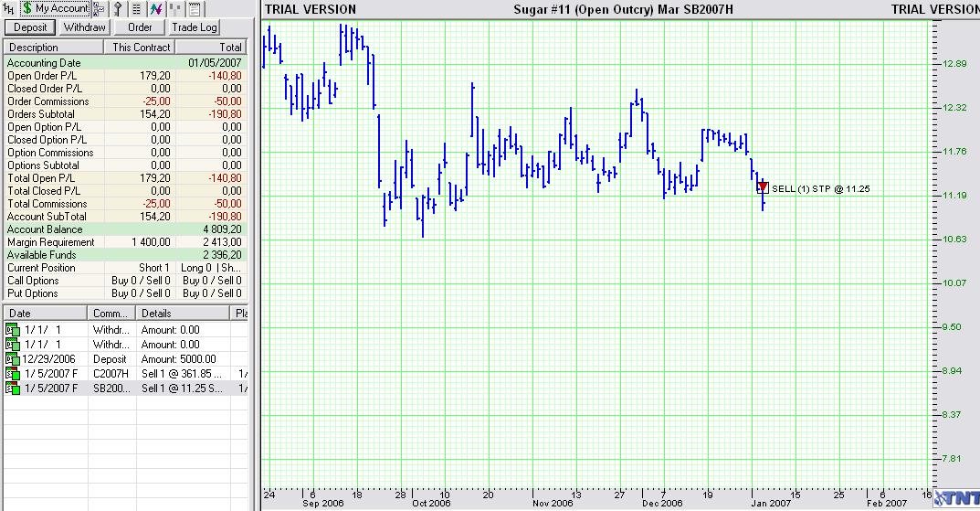Click the Deposit button

(x=30, y=27)
